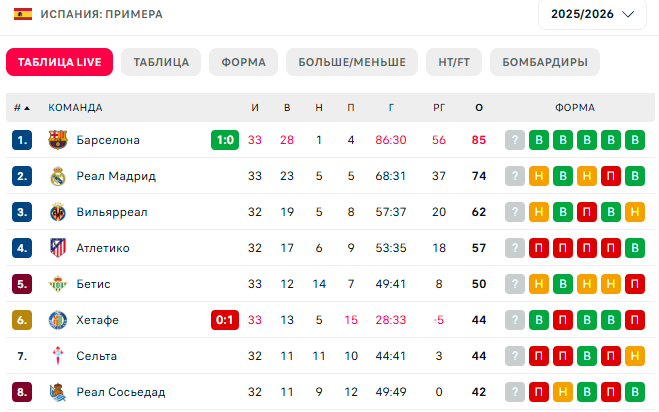
Task: Switch to the ТАБЛИЦА tab
Action: (161, 62)
